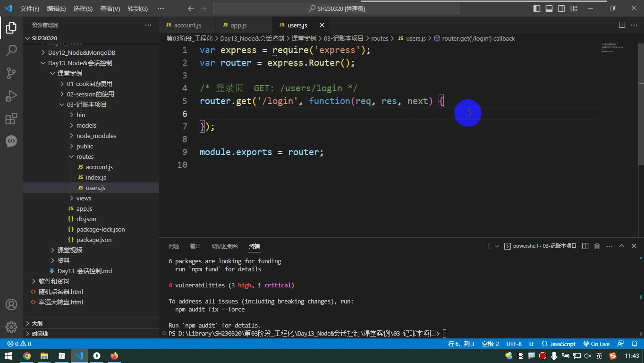Open index.js in the file tree
This screenshot has height=363, width=644.
point(96,177)
